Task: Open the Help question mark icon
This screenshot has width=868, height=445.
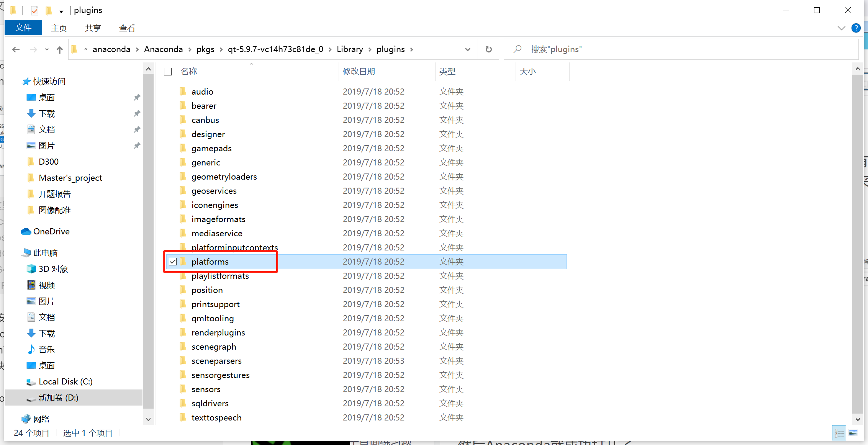Action: coord(856,28)
